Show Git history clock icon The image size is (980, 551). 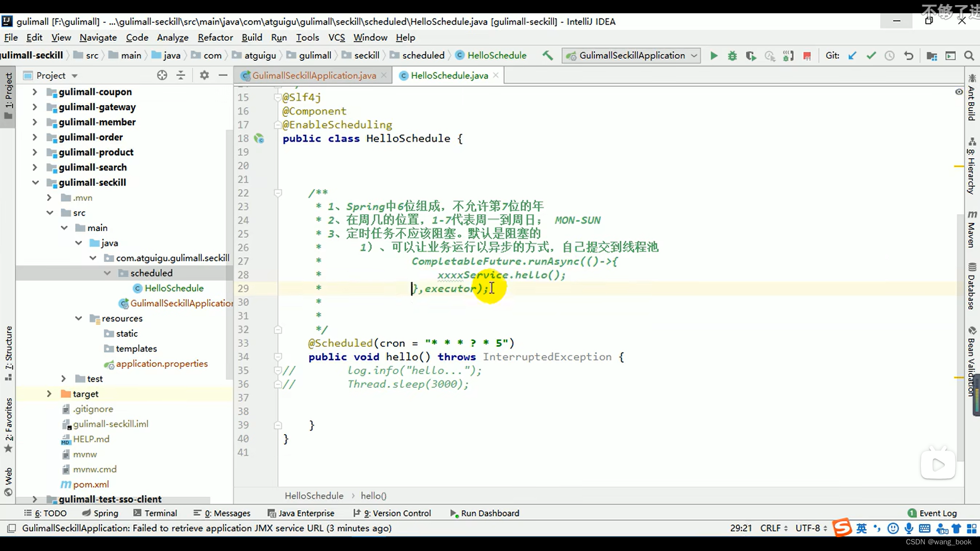point(890,56)
